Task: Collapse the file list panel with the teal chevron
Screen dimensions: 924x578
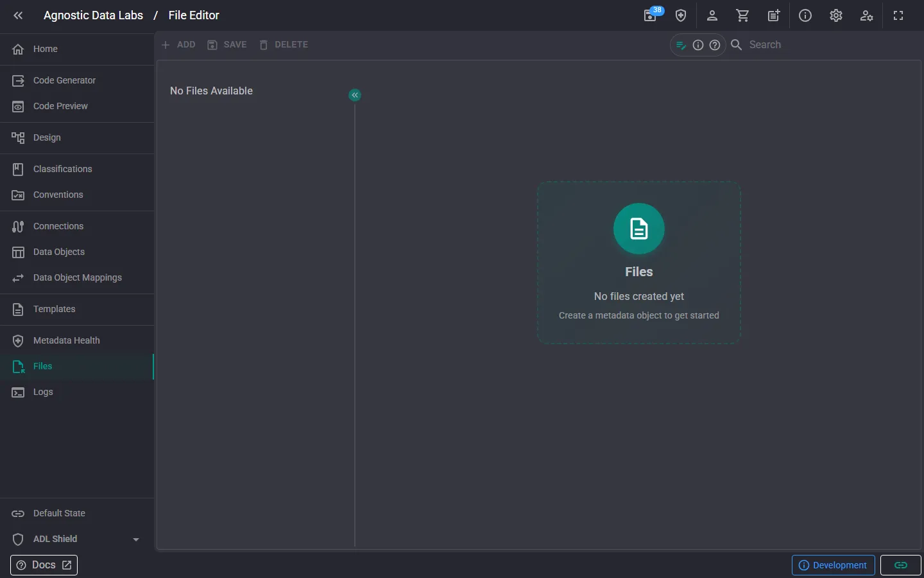Action: (x=355, y=95)
